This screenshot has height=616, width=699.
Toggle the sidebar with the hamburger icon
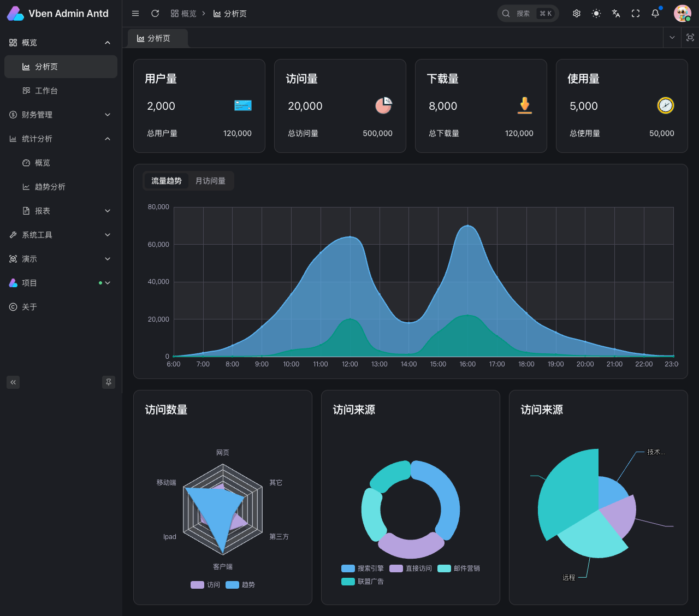135,14
